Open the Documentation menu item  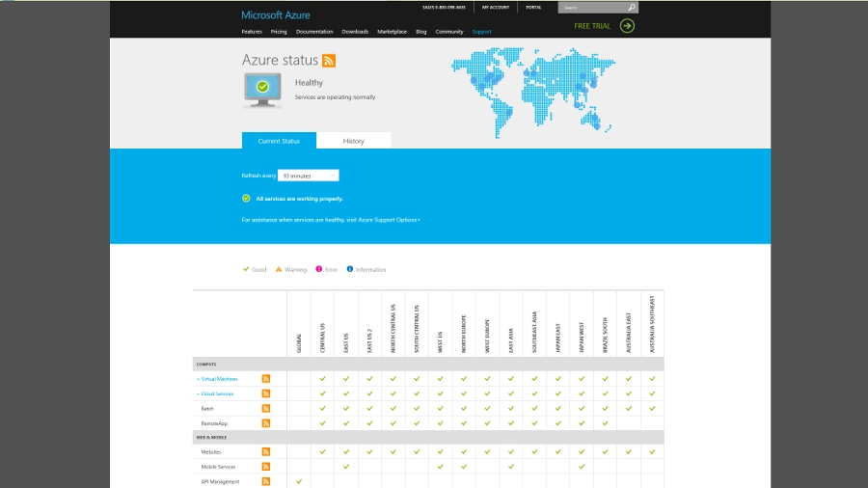click(x=314, y=32)
